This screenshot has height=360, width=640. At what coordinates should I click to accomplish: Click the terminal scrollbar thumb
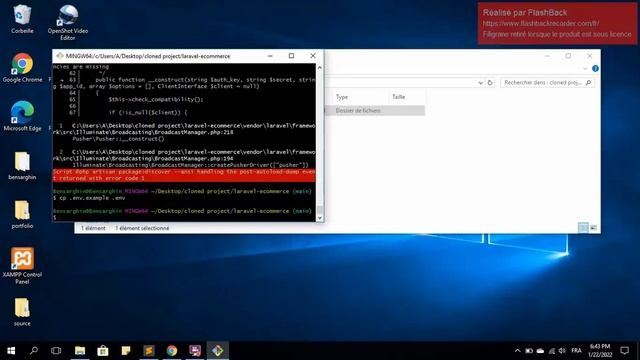point(320,210)
